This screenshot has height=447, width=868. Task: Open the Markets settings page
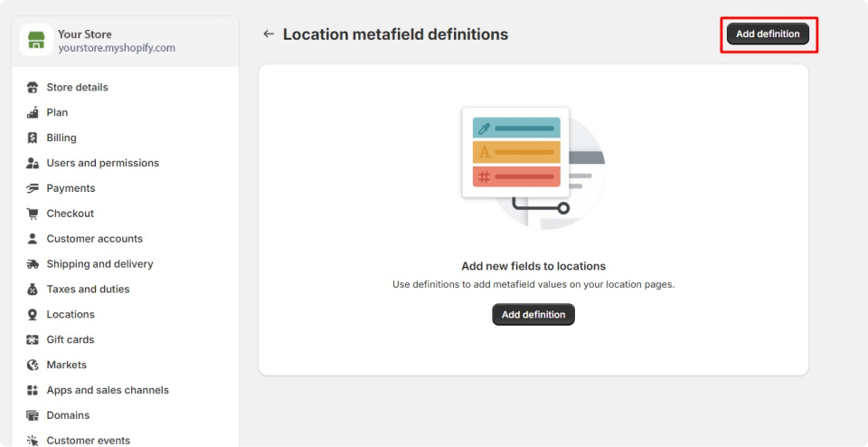click(66, 365)
